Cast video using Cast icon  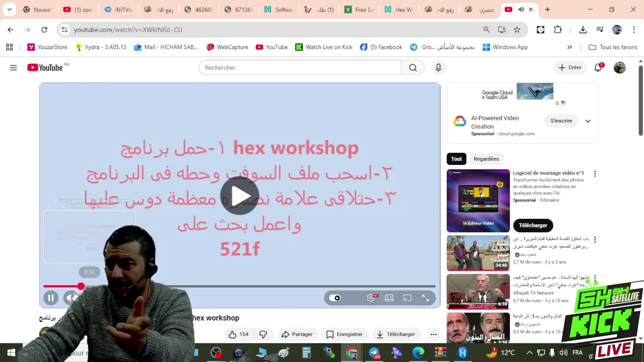pyautogui.click(x=407, y=298)
